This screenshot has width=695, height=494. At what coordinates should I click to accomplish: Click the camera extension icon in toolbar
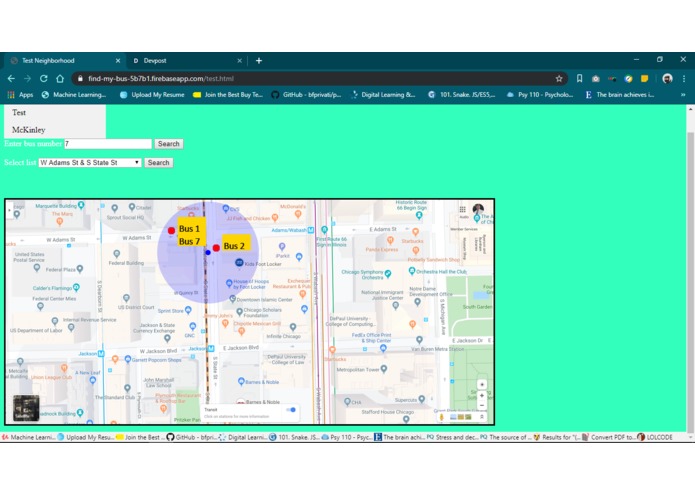pyautogui.click(x=595, y=78)
